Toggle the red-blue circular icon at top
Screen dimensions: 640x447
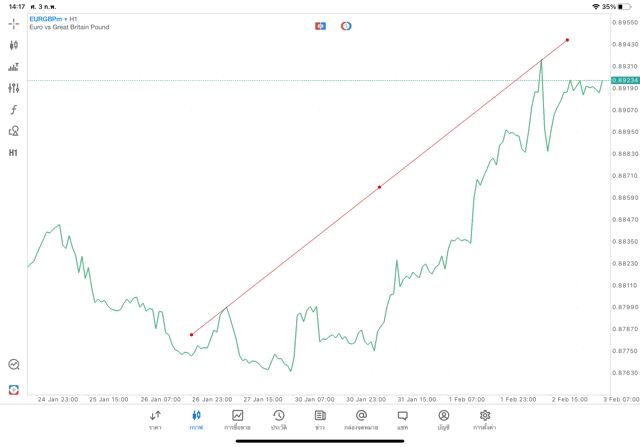[x=346, y=25]
